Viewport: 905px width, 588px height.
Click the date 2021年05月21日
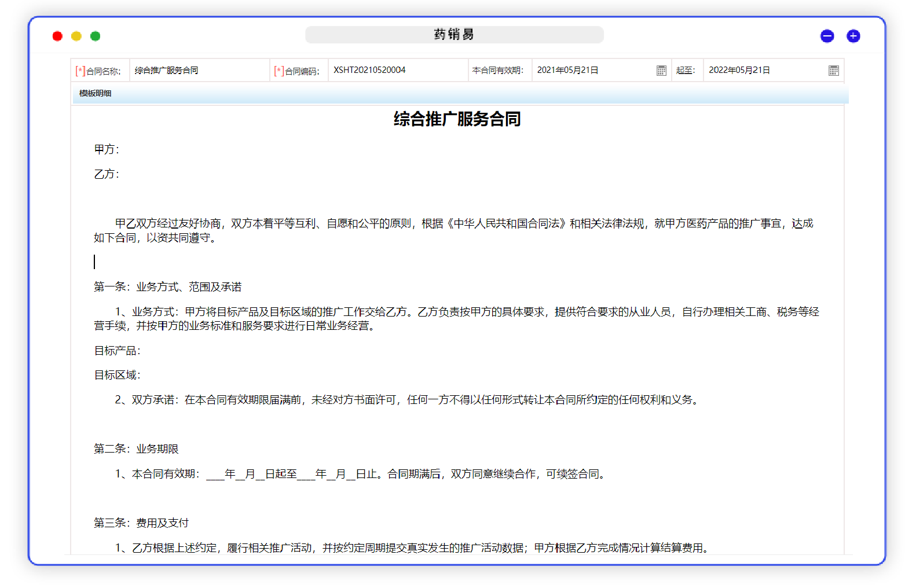569,69
